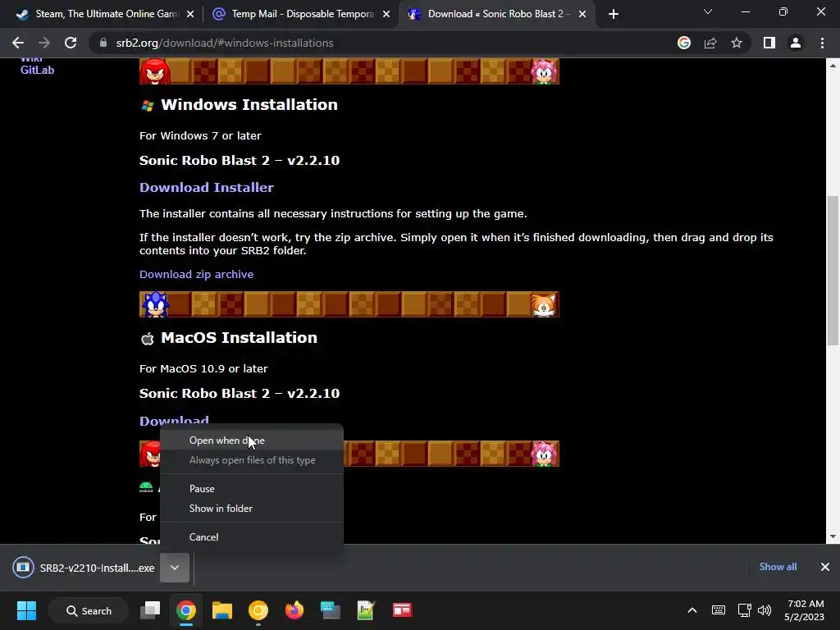The width and height of the screenshot is (840, 630).
Task: Share this page via share icon
Action: pos(710,43)
